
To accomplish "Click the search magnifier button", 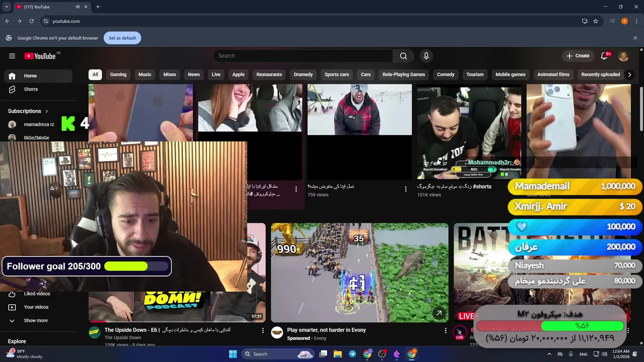I will [404, 56].
